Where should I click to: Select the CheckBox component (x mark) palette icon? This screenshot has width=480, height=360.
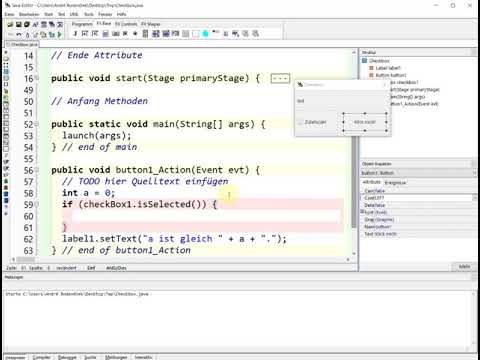click(x=125, y=33)
